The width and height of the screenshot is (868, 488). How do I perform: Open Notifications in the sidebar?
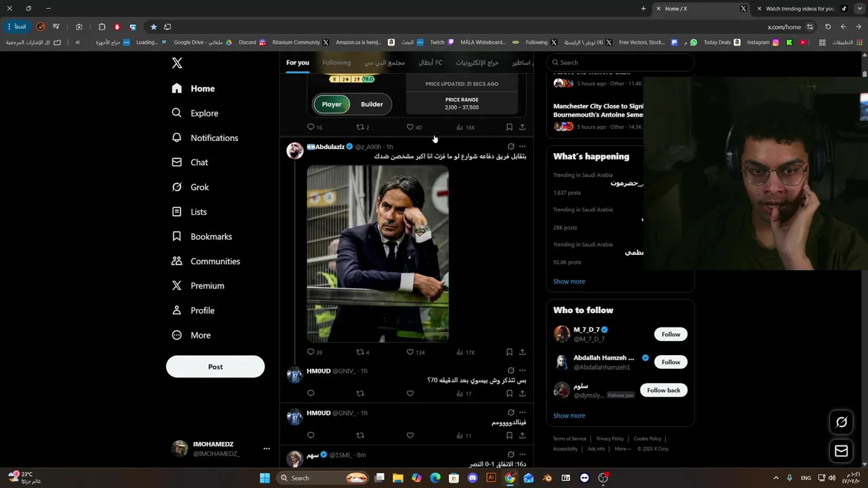point(205,138)
